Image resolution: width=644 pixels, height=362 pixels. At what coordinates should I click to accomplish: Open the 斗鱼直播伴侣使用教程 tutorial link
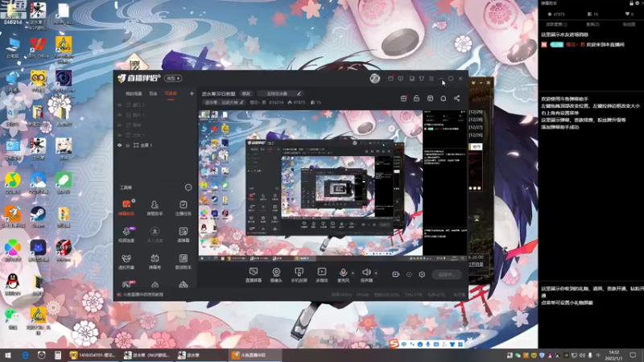[140, 294]
